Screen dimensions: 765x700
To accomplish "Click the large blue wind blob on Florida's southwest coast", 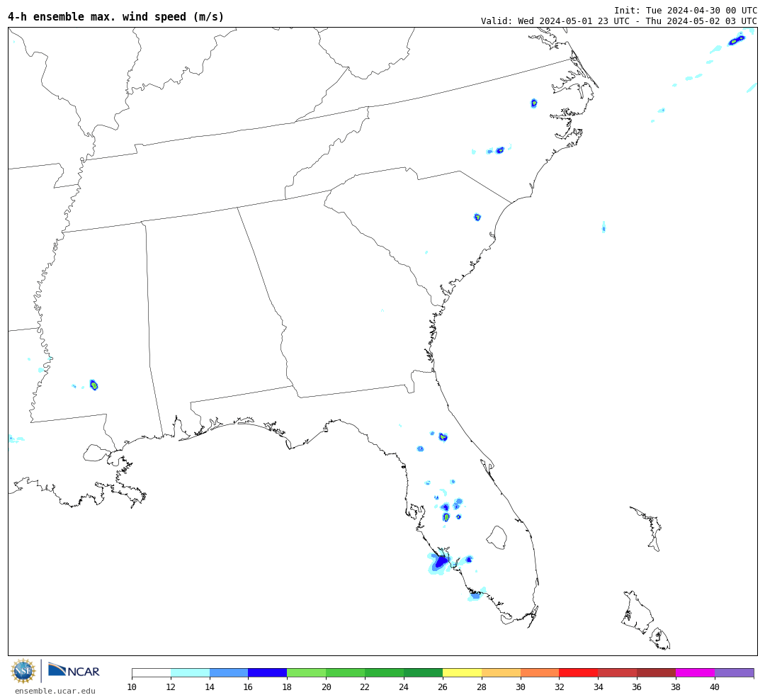I will coord(440,562).
